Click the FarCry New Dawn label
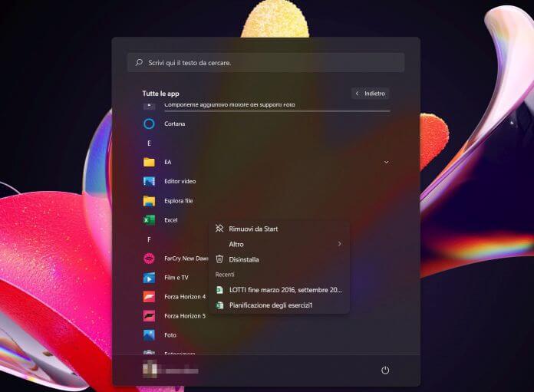Image resolution: width=534 pixels, height=392 pixels. coord(186,259)
